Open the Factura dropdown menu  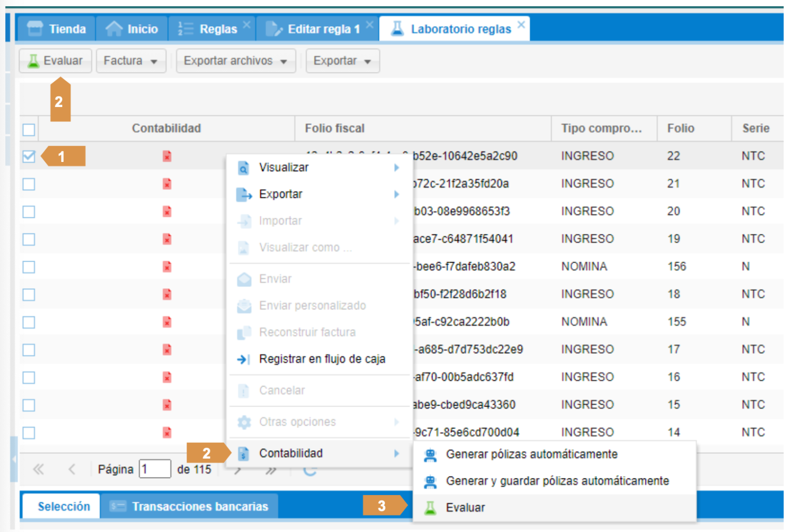[x=131, y=61]
